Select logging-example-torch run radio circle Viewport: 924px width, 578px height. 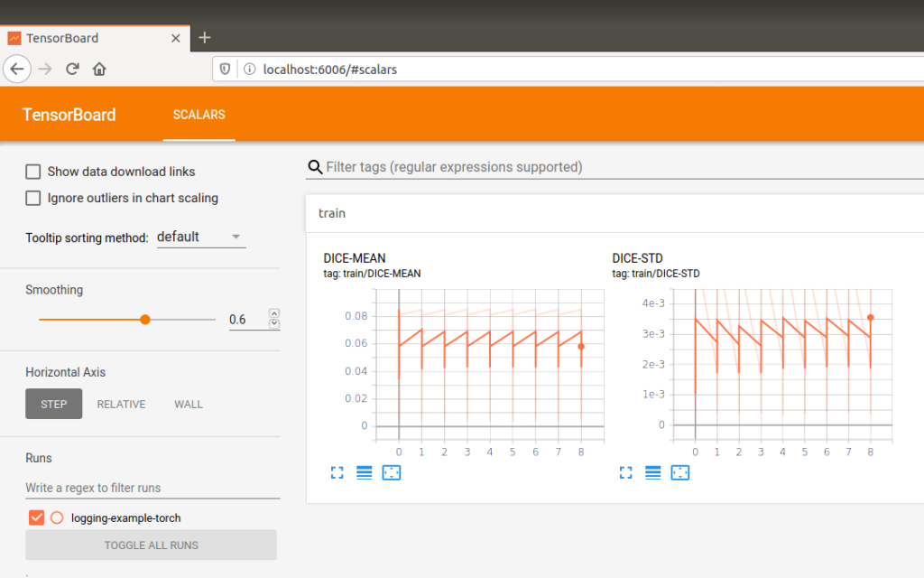[x=57, y=517]
